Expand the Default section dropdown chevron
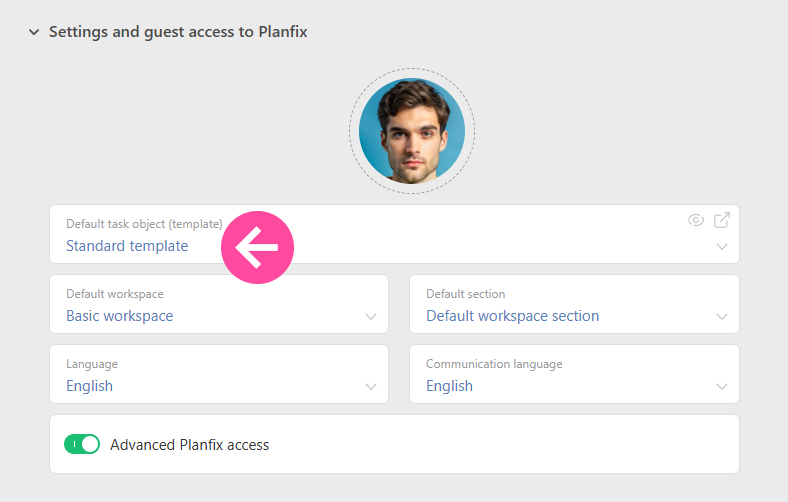 722,317
